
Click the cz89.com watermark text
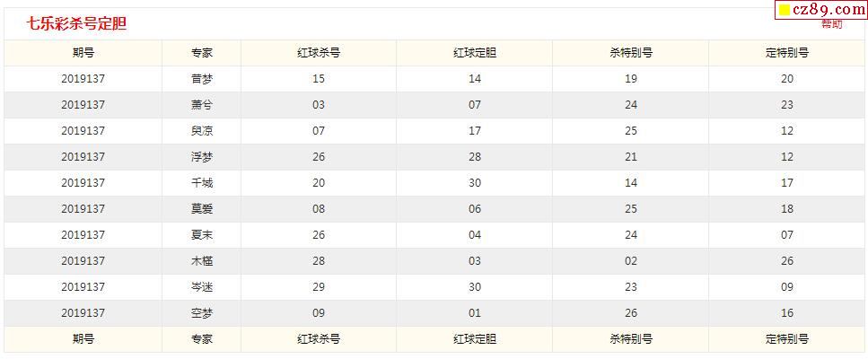pos(829,9)
